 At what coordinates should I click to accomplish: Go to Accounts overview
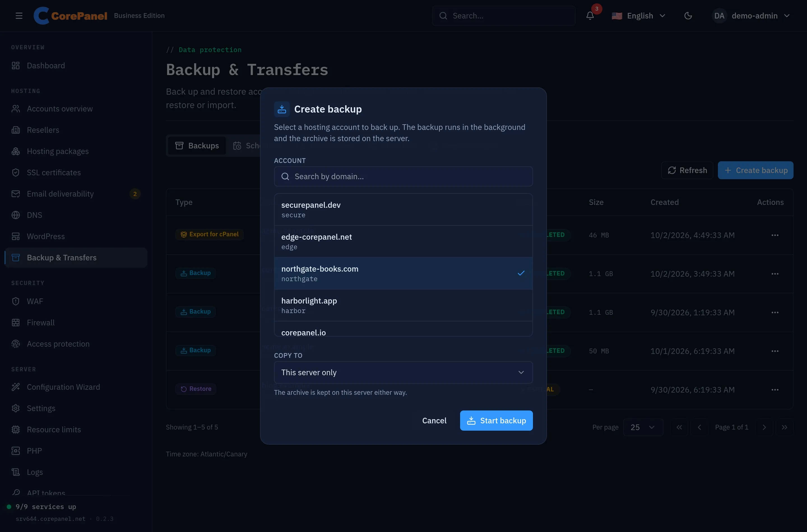point(76,109)
